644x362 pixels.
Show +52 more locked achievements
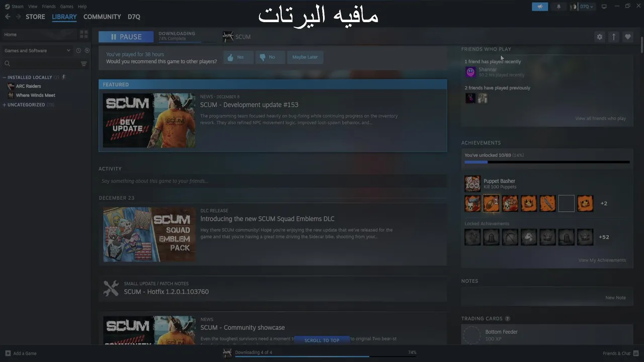click(604, 237)
